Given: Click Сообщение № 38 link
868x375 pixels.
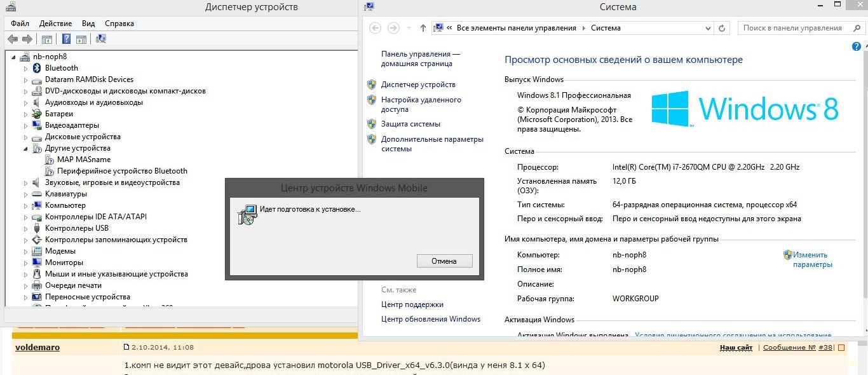Looking at the screenshot, I should [798, 348].
